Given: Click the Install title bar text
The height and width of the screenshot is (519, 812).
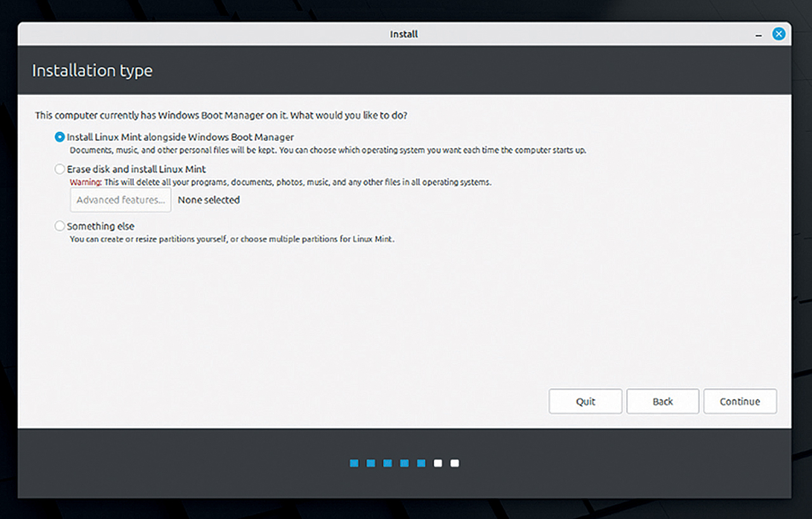Looking at the screenshot, I should click(404, 34).
